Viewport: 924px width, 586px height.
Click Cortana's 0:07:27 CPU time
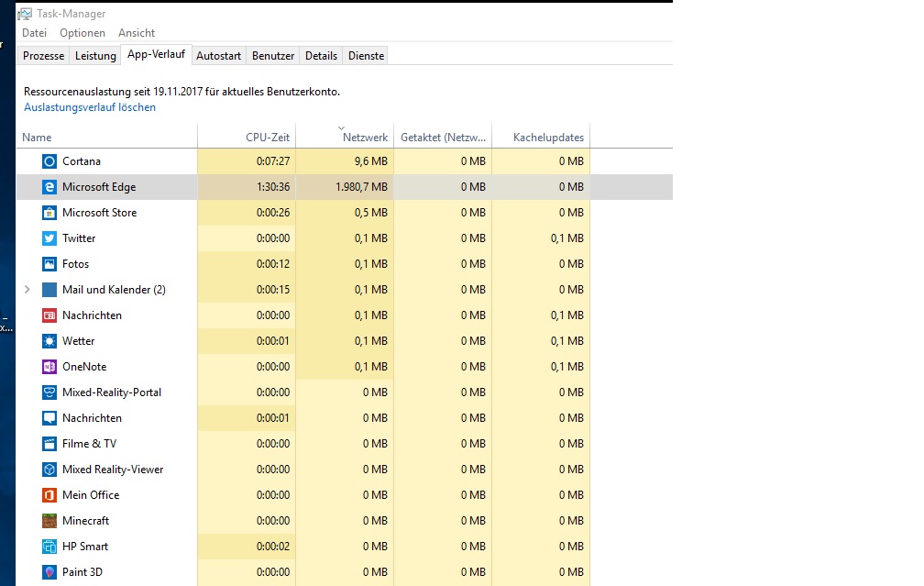click(x=273, y=161)
